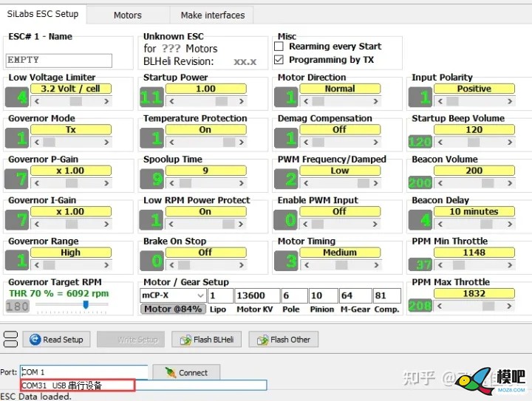
Task: Open the mCP-X motor preset dropdown
Action: [x=200, y=295]
